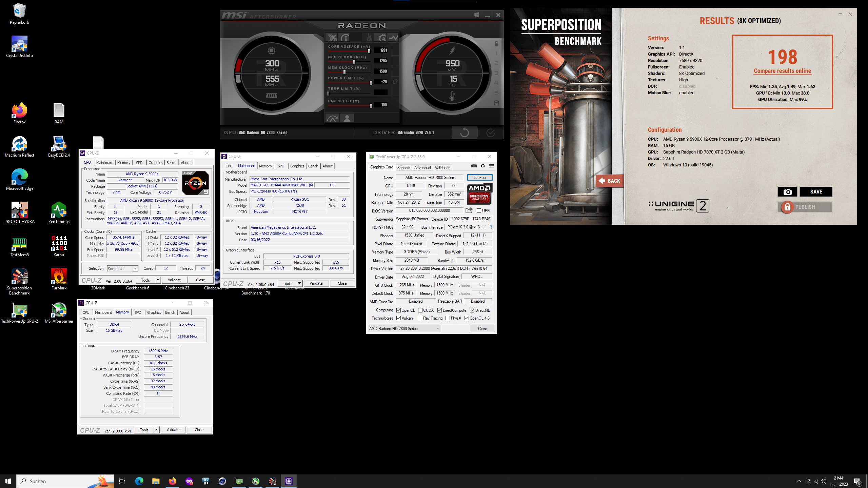Switch to Validation tab in GPU-Z
The height and width of the screenshot is (488, 868).
(x=443, y=167)
